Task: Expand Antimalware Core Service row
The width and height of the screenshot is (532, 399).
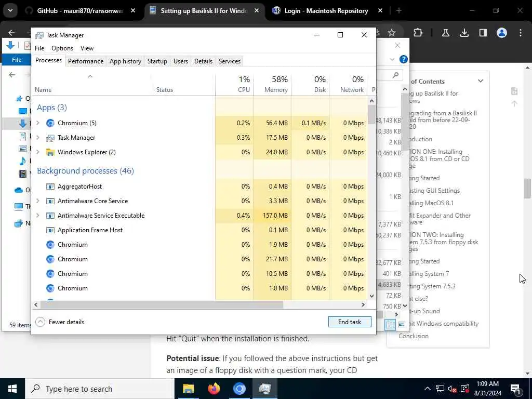Action: [38, 201]
